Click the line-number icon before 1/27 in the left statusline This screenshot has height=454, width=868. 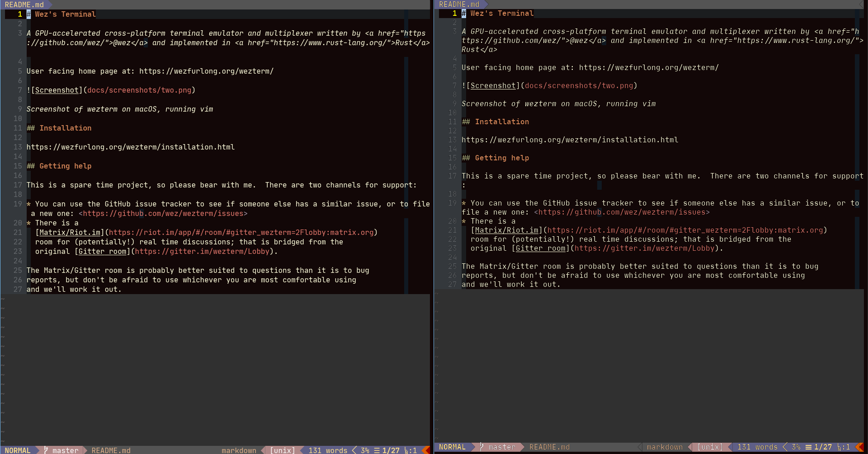(x=377, y=450)
